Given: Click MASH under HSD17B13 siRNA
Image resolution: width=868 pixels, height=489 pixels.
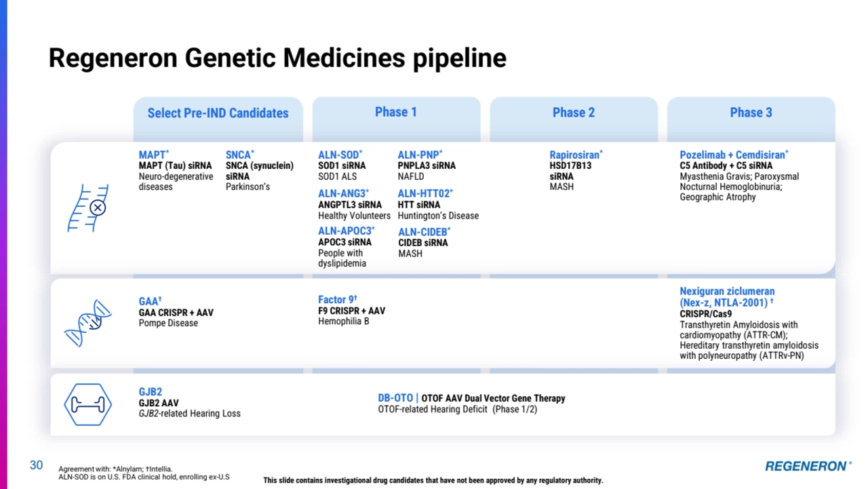Looking at the screenshot, I should pyautogui.click(x=561, y=187).
